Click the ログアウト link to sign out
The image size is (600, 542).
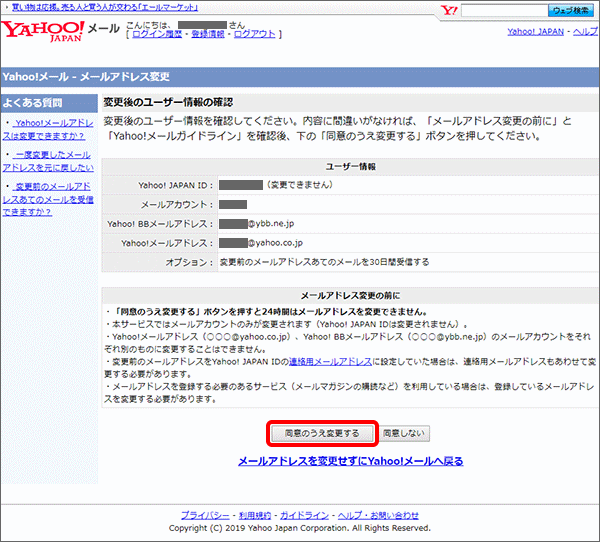254,34
